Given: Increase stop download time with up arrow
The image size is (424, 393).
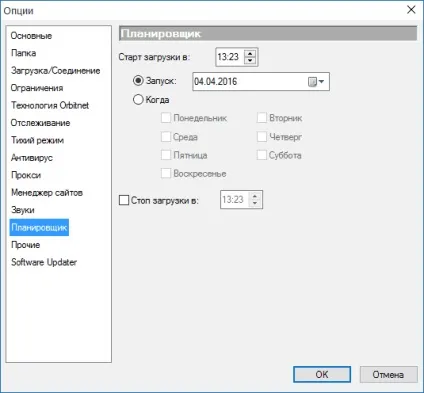Looking at the screenshot, I should [x=255, y=196].
